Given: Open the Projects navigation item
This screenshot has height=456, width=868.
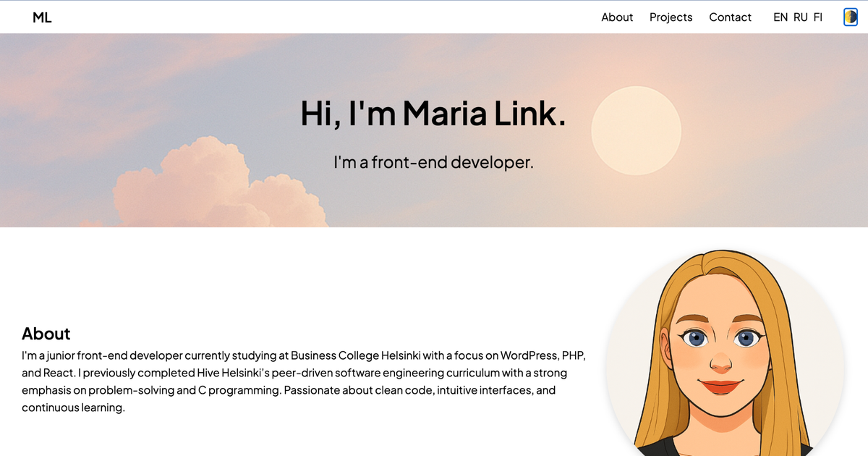Looking at the screenshot, I should tap(671, 17).
